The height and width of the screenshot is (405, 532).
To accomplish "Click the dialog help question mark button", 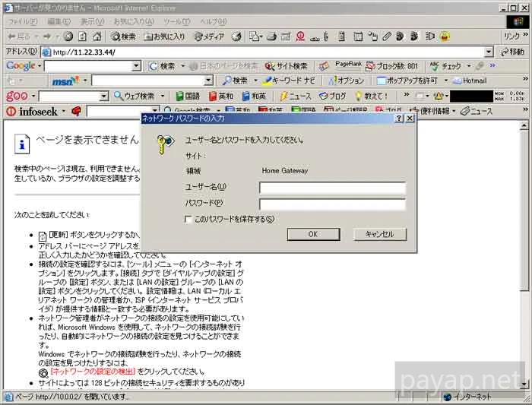I will click(399, 118).
